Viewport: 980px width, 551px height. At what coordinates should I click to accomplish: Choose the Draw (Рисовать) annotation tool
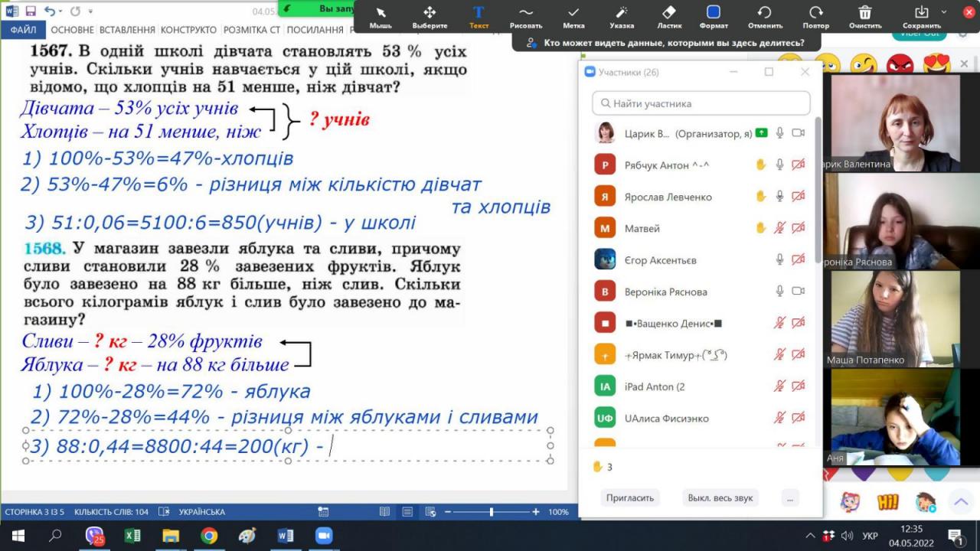[x=525, y=16]
